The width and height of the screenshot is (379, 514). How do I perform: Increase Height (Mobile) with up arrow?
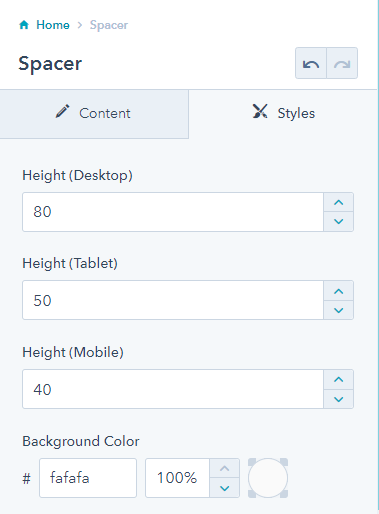tap(338, 380)
